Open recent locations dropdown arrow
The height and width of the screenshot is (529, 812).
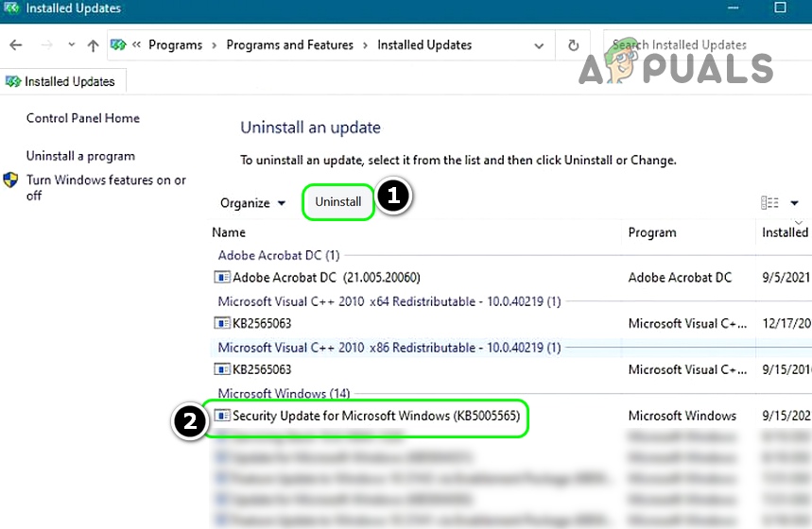pos(72,45)
